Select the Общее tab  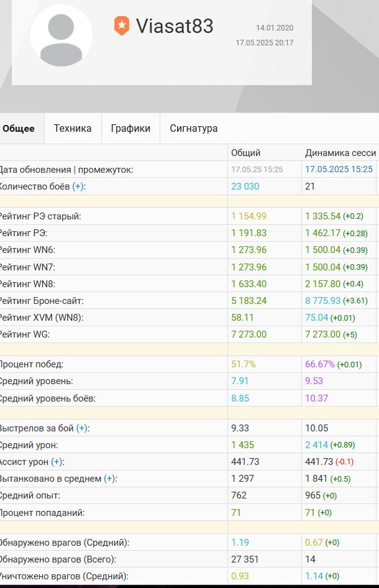click(19, 129)
